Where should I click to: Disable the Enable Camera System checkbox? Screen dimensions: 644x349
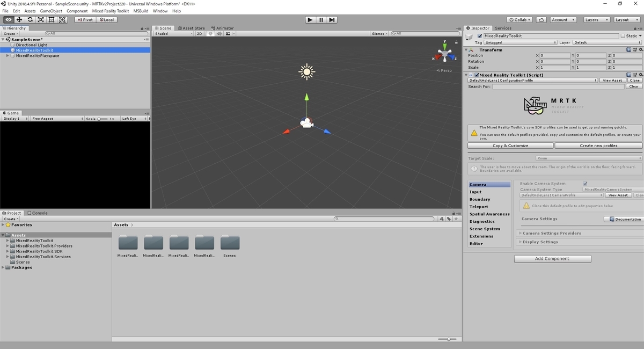click(x=585, y=184)
